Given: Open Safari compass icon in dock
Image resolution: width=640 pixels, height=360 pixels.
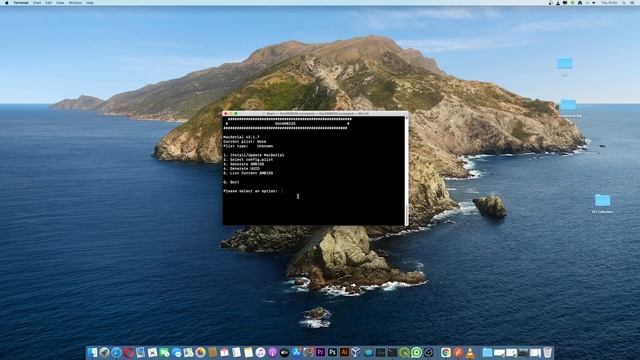Looking at the screenshot, I should 116,352.
